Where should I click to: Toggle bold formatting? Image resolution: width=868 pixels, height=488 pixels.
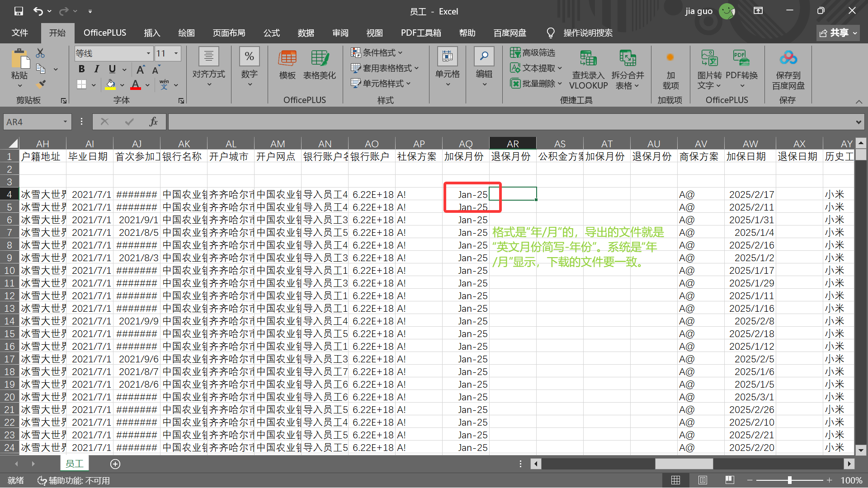coord(81,69)
